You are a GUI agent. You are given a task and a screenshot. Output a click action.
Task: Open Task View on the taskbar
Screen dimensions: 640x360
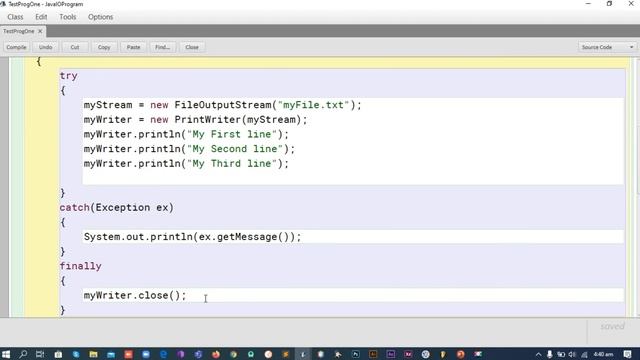[40, 354]
